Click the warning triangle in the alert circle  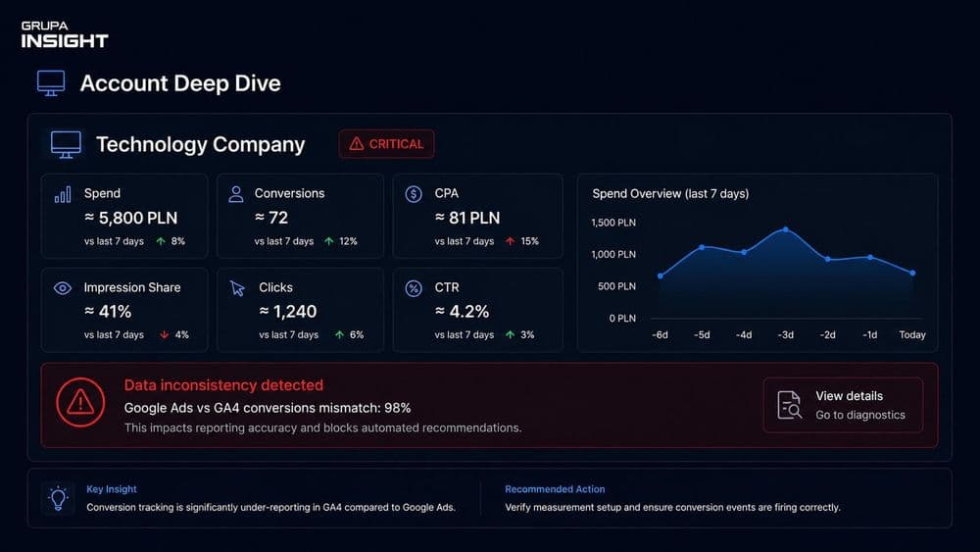coord(80,402)
